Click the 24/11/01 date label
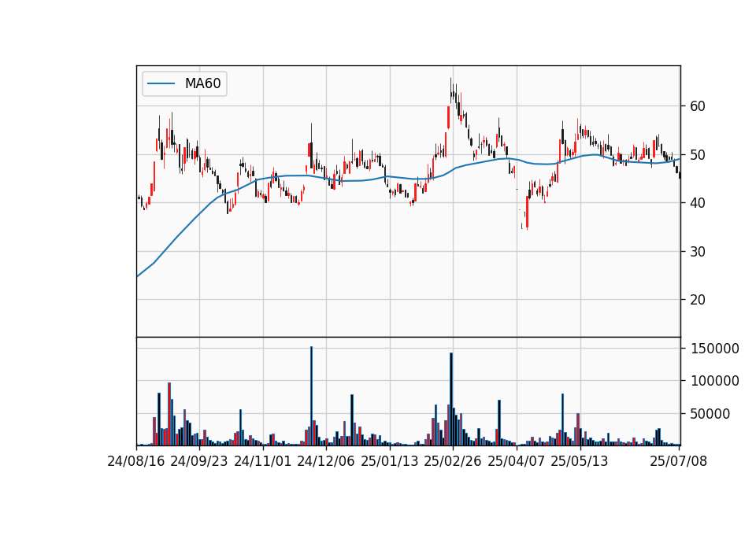 263,461
